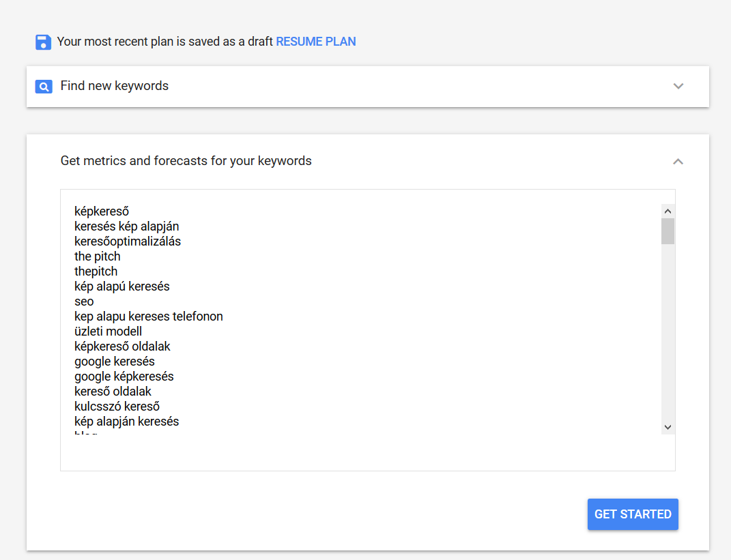Click the 'kép alapú keresés' keyword line
Viewport: 731px width, 560px height.
[x=122, y=286]
